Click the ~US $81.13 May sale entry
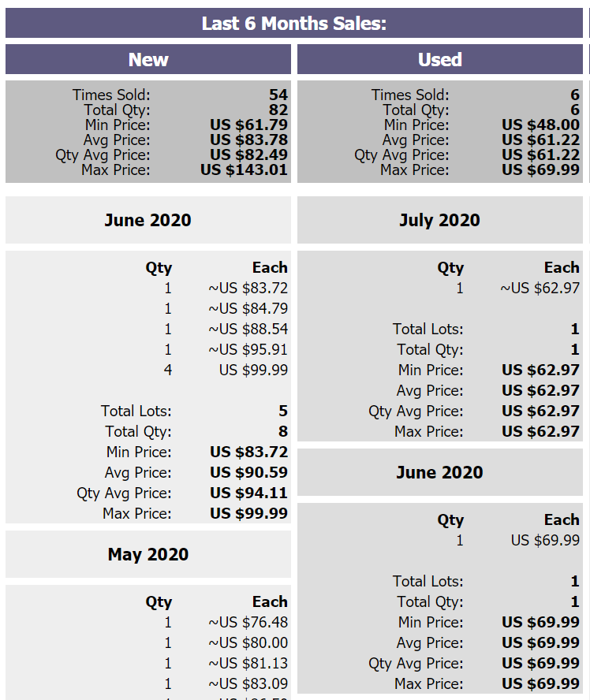Image resolution: width=590 pixels, height=700 pixels. 248,663
